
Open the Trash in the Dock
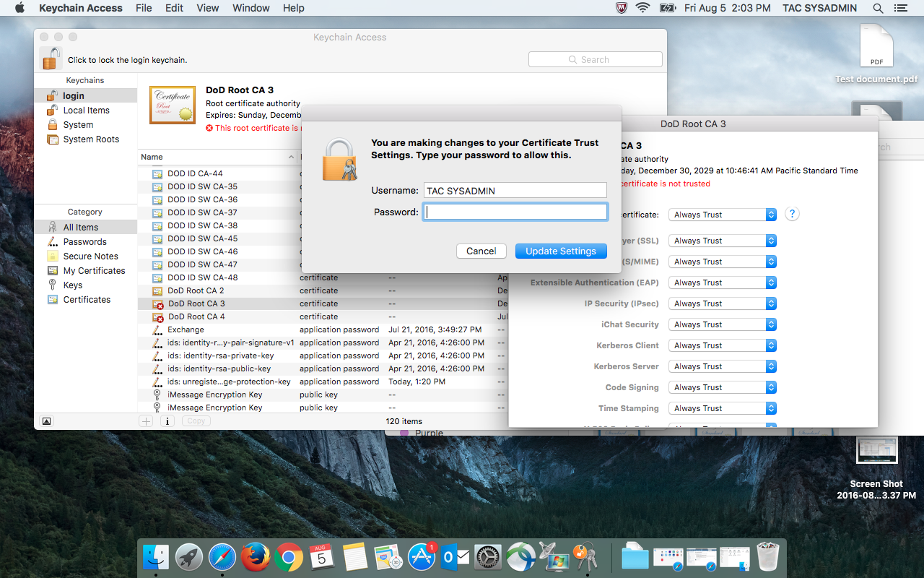coord(769,557)
